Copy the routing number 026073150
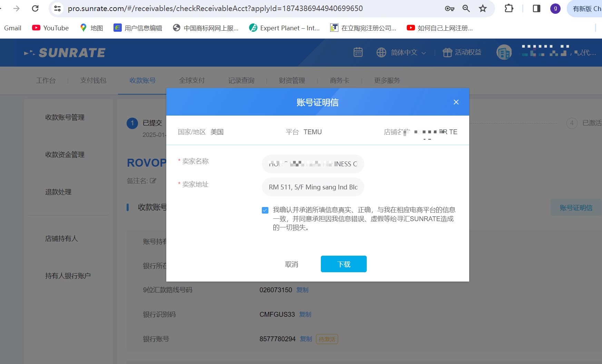 click(x=302, y=290)
